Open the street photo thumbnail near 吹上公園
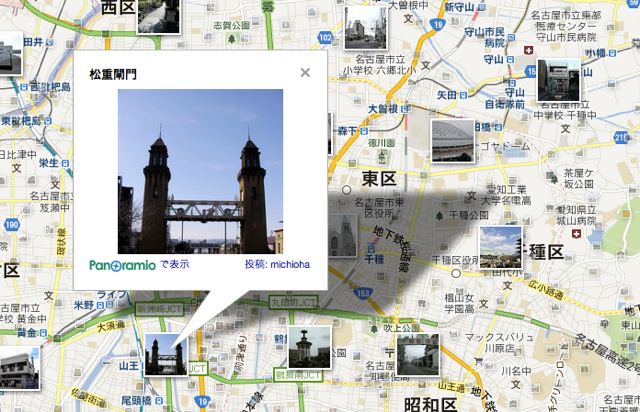This screenshot has width=640, height=412. coord(418,354)
